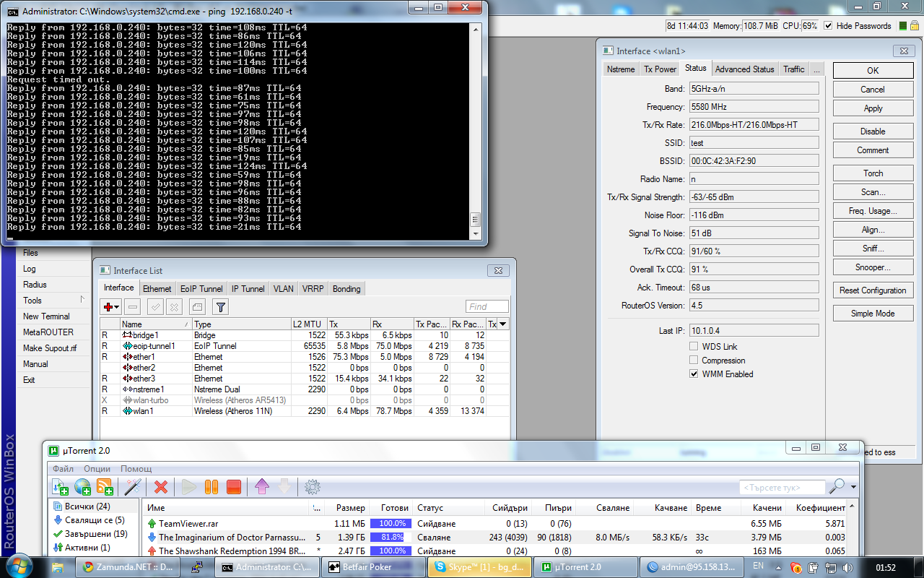924x578 pixels.
Task: Start torrent with the green play icon
Action: click(x=189, y=487)
